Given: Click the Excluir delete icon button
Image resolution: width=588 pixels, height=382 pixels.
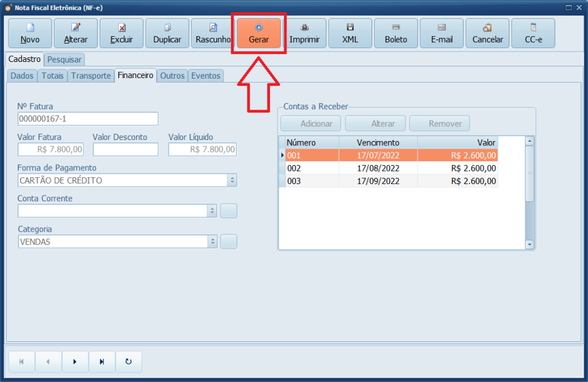Looking at the screenshot, I should (x=121, y=33).
